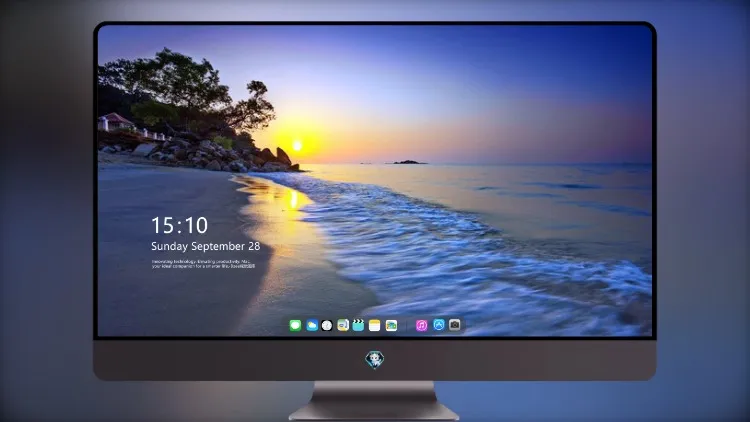This screenshot has width=750, height=422.
Task: Launch the teal clapperboard video app
Action: [x=358, y=325]
